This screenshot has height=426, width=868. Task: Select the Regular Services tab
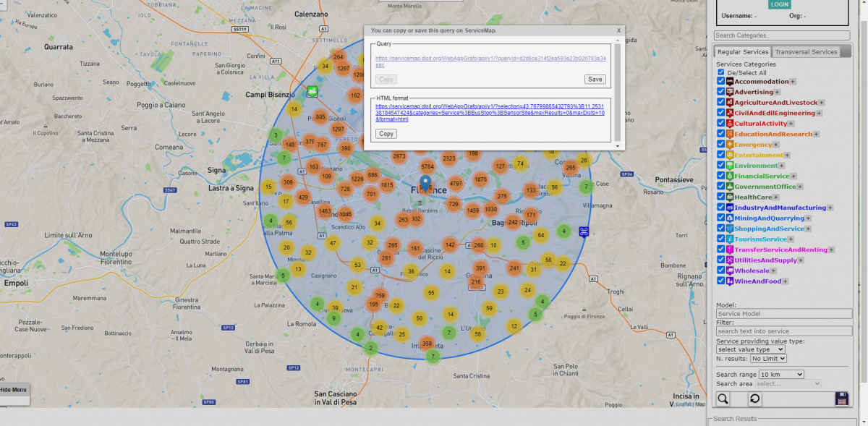742,52
